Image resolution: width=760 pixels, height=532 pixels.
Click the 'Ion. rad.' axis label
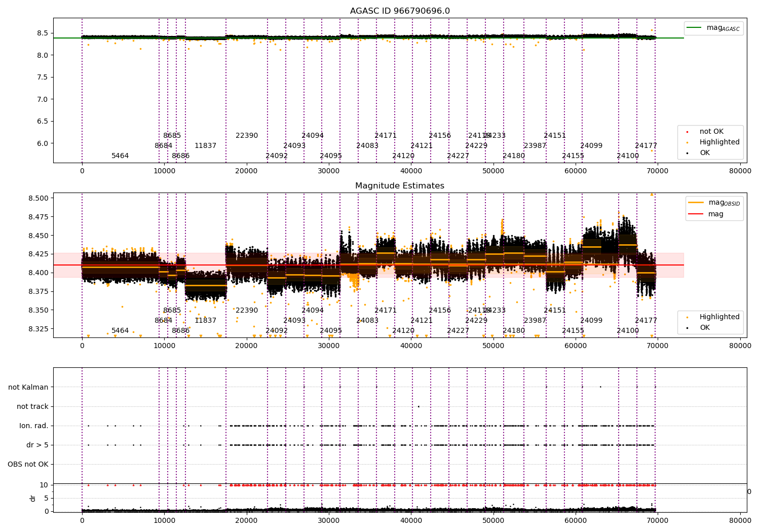34,426
